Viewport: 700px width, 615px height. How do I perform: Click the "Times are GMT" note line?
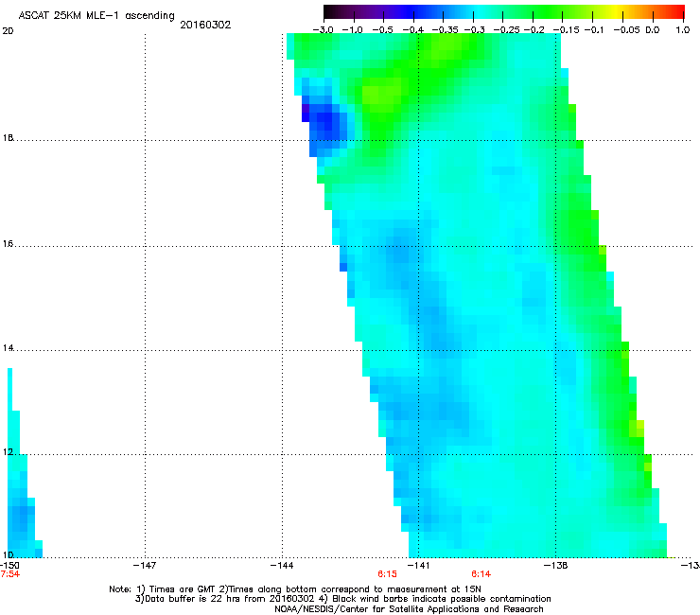295,589
